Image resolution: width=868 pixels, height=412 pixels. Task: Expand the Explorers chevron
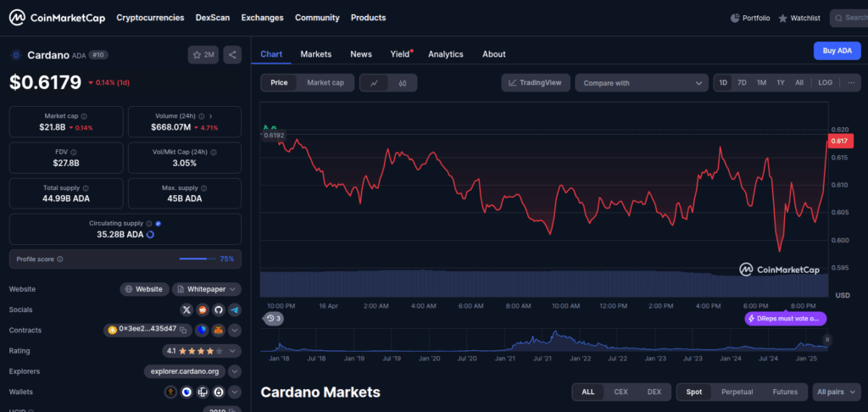point(235,371)
